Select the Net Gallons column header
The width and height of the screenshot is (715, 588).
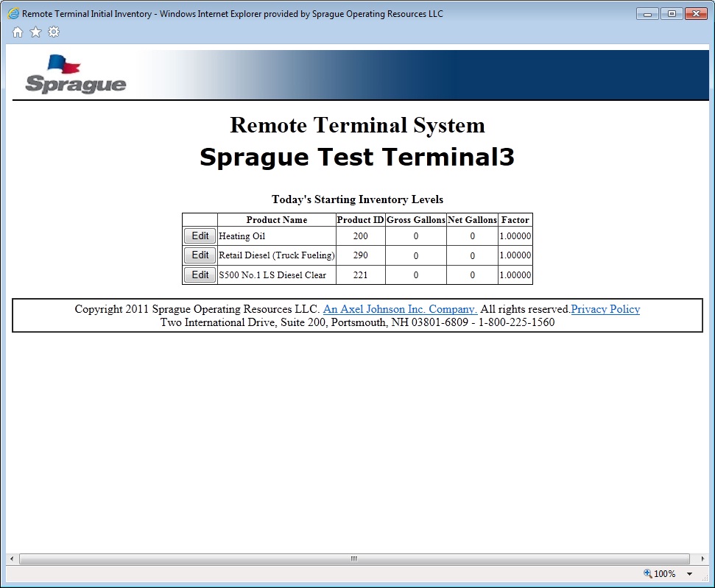(473, 220)
